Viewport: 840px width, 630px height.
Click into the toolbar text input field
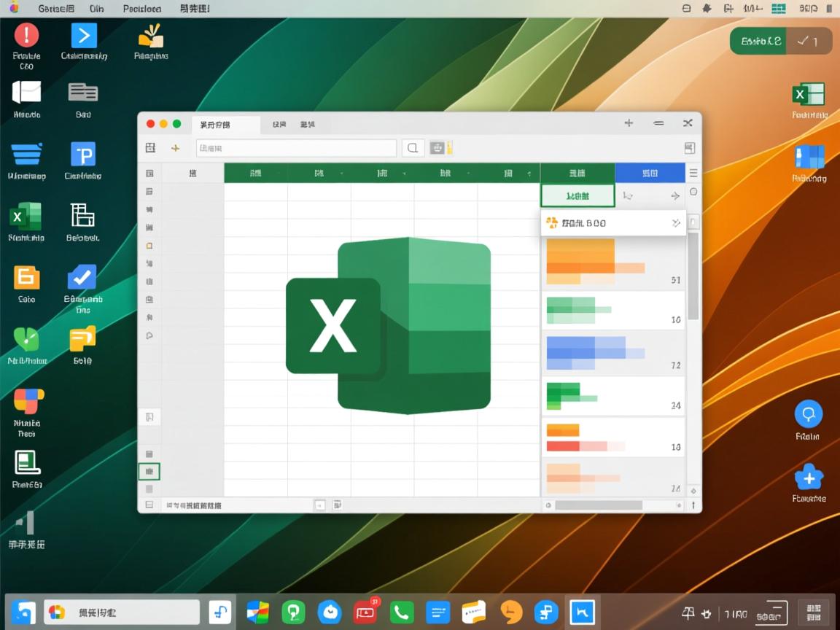[296, 148]
